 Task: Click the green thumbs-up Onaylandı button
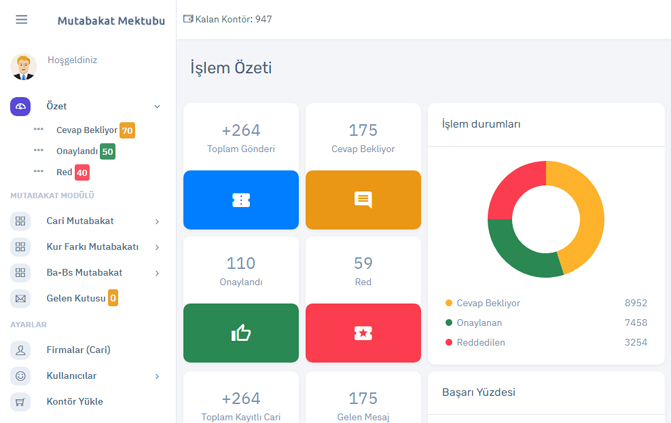tap(241, 333)
